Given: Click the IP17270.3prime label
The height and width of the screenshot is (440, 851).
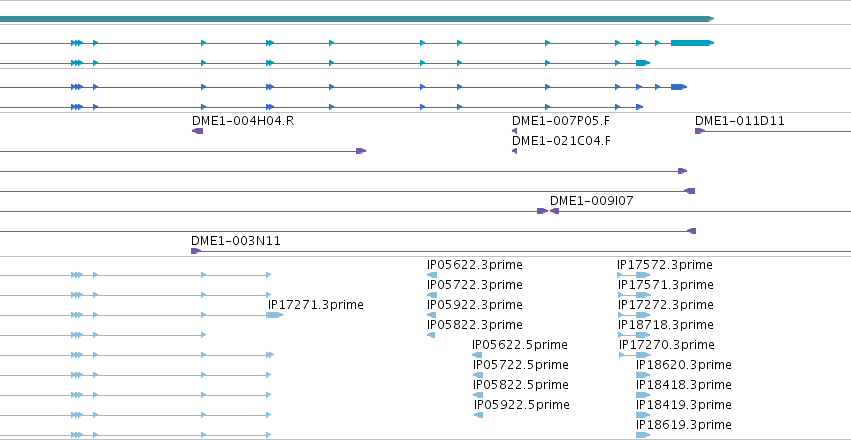Looking at the screenshot, I should (x=667, y=345).
